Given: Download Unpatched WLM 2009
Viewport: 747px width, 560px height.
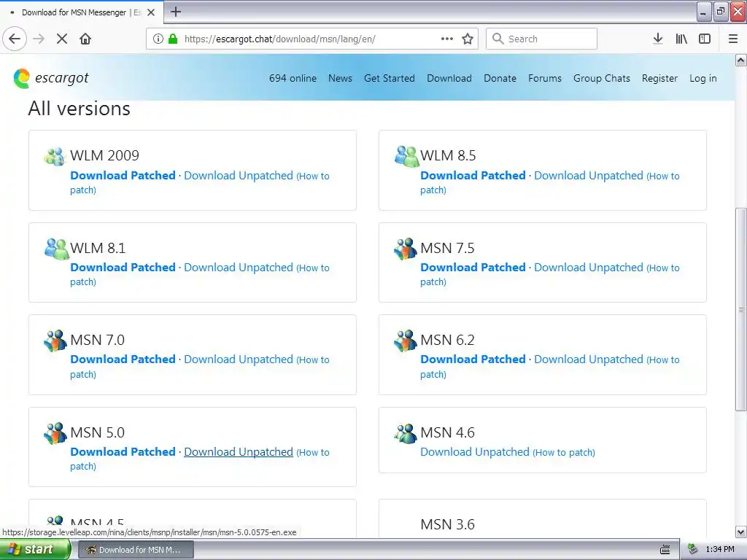Looking at the screenshot, I should [x=239, y=175].
